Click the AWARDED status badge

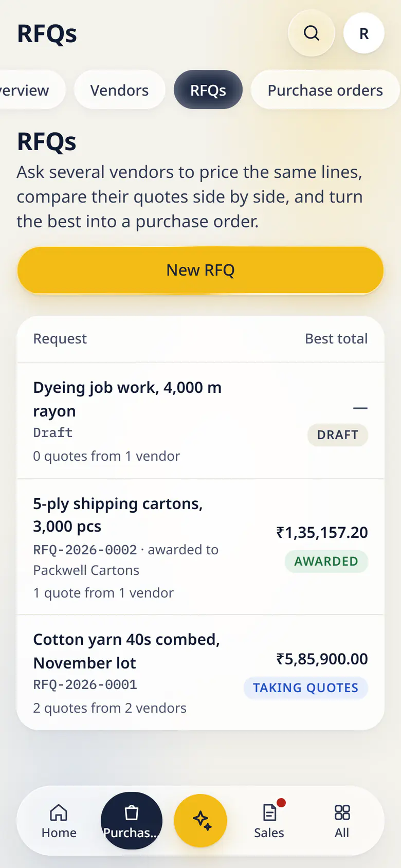point(326,561)
